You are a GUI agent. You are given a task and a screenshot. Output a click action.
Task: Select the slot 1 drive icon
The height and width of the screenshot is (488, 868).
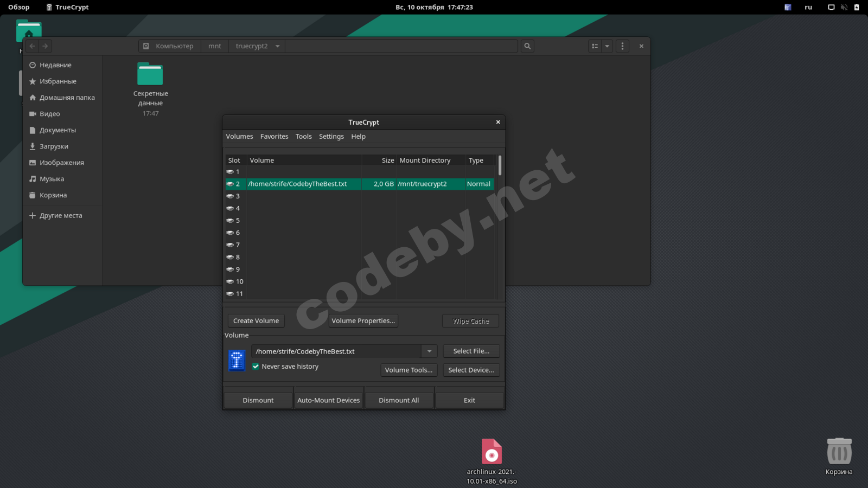[230, 172]
